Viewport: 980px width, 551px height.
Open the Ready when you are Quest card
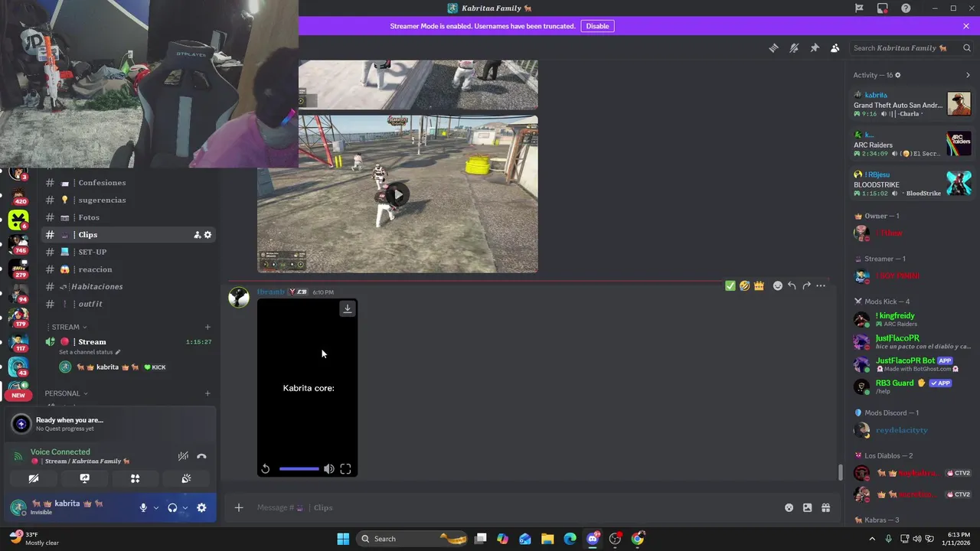pos(110,424)
